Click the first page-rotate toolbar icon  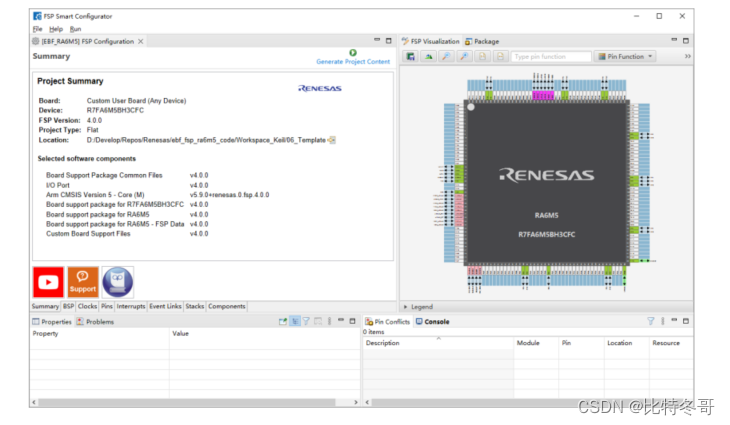482,57
